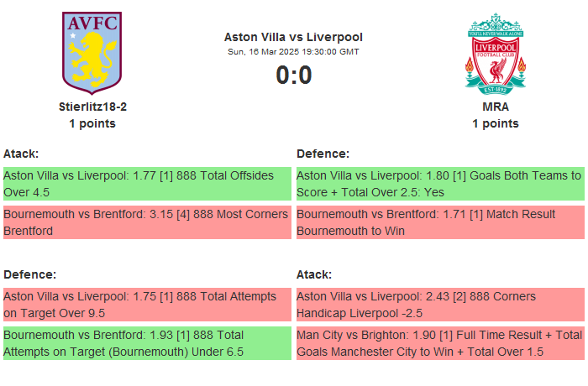Click the points total under MRA
Screen dimensions: 588x386
[x=496, y=123]
